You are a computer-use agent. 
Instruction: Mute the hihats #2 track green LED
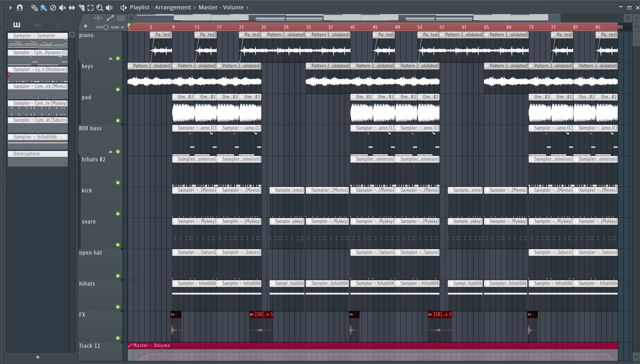pyautogui.click(x=118, y=182)
